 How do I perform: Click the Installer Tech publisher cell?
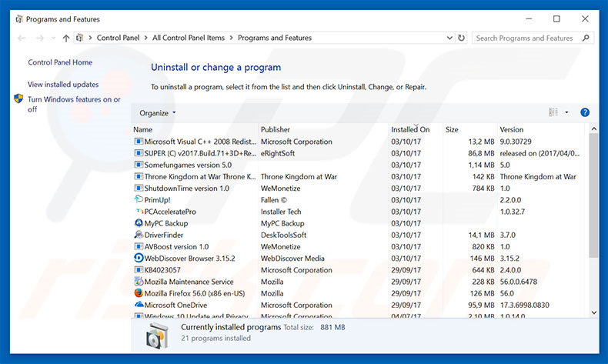281,212
